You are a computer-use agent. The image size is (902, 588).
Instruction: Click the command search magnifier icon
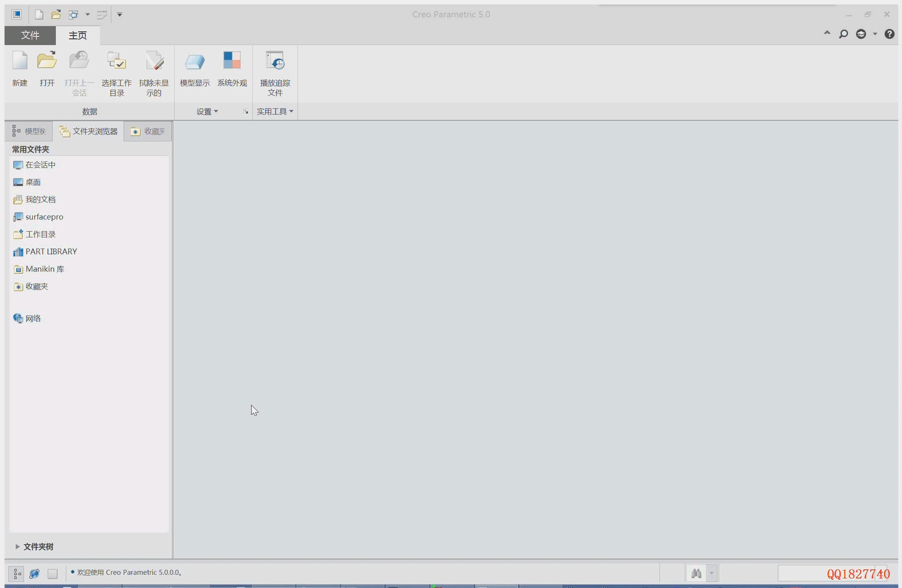click(x=843, y=34)
